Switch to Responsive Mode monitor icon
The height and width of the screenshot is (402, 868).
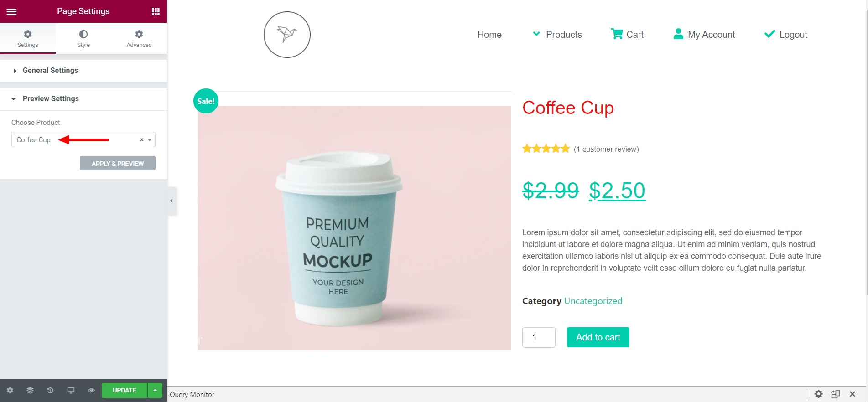[x=71, y=390]
